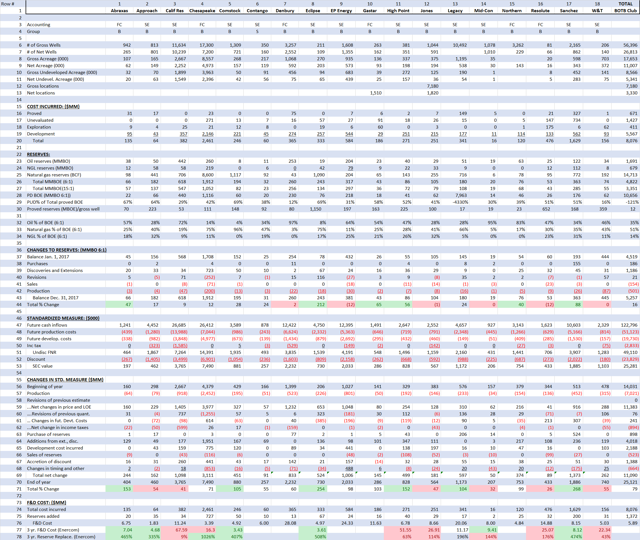Image resolution: width=640 pixels, height=540 pixels.
Task: Click the 'Row #' corner label
Action: tap(8, 4)
